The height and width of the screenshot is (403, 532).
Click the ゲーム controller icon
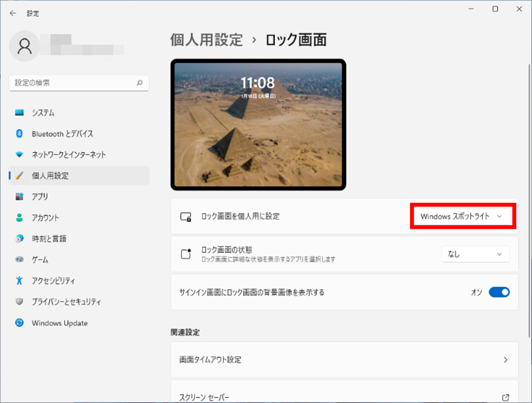(x=20, y=260)
